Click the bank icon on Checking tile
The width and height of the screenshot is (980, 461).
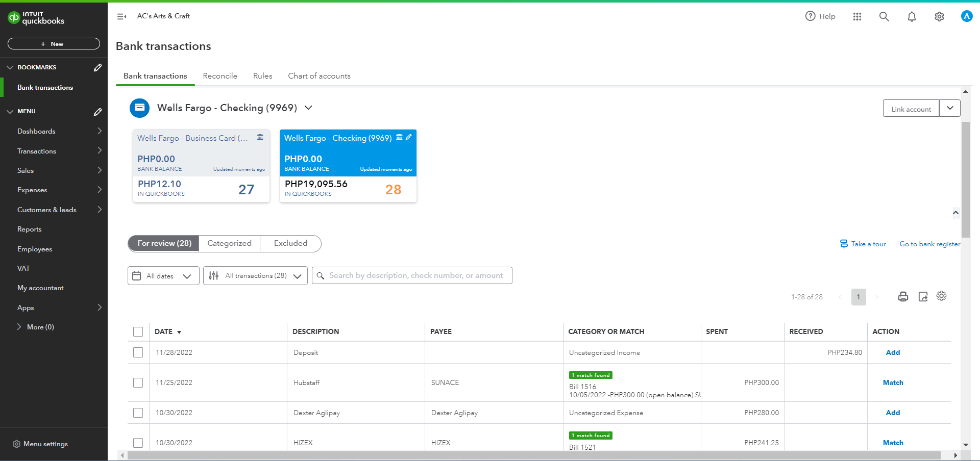pyautogui.click(x=399, y=137)
